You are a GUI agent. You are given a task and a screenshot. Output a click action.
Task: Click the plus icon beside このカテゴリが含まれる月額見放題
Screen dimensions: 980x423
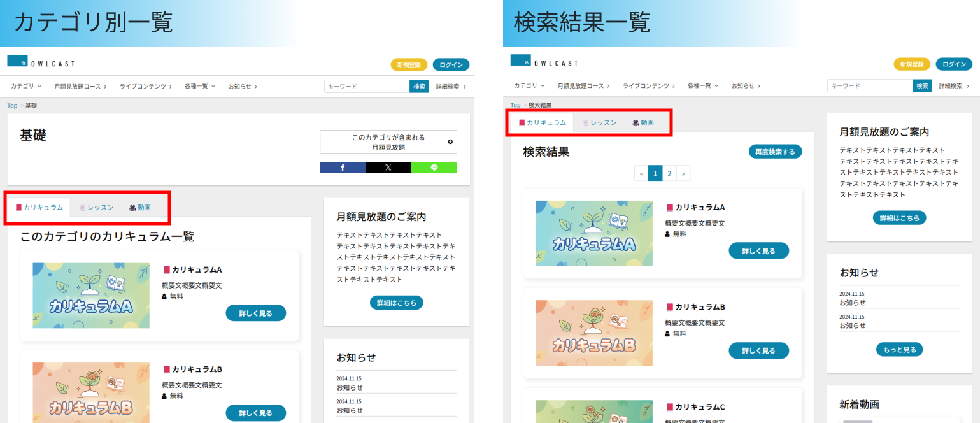pos(450,142)
